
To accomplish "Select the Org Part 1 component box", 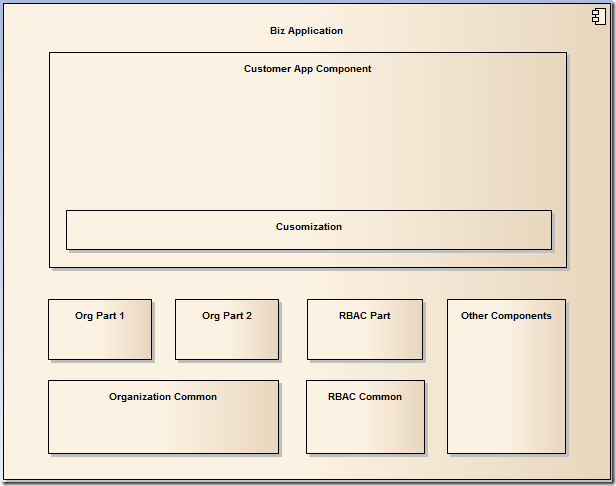I will tap(99, 340).
